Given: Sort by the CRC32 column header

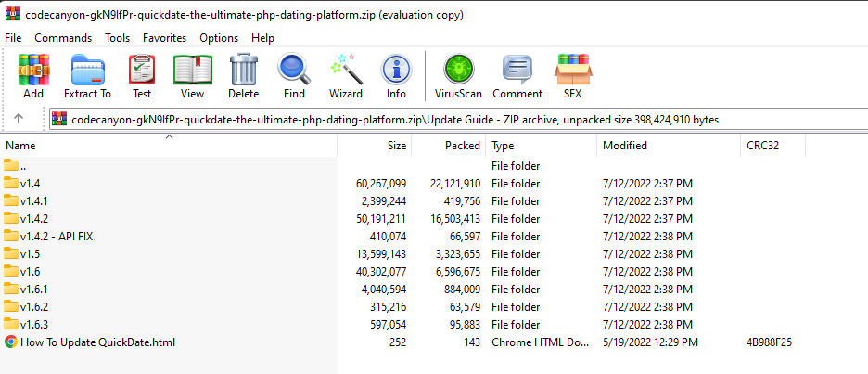Looking at the screenshot, I should pyautogui.click(x=772, y=145).
